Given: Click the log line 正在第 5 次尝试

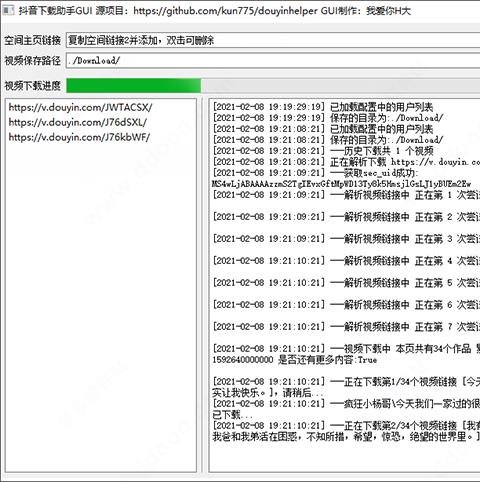Looking at the screenshot, I should click(x=346, y=283).
